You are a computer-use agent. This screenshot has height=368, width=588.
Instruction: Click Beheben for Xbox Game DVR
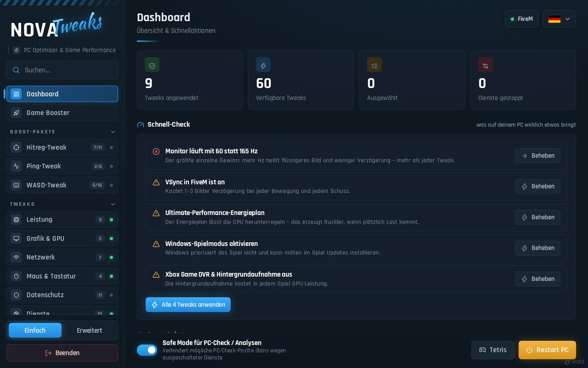537,279
